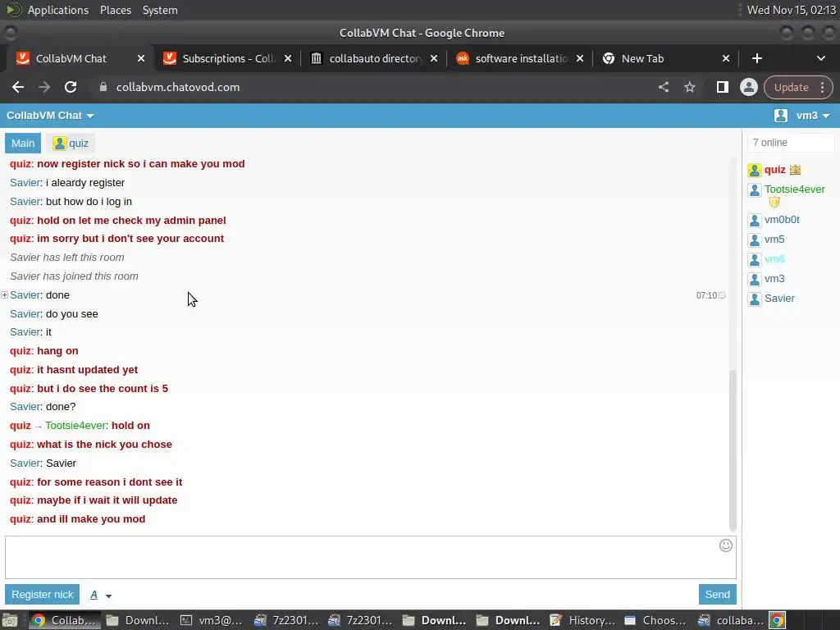The image size is (840, 630).
Task: Click the Chrome three-dot menu
Action: click(822, 87)
